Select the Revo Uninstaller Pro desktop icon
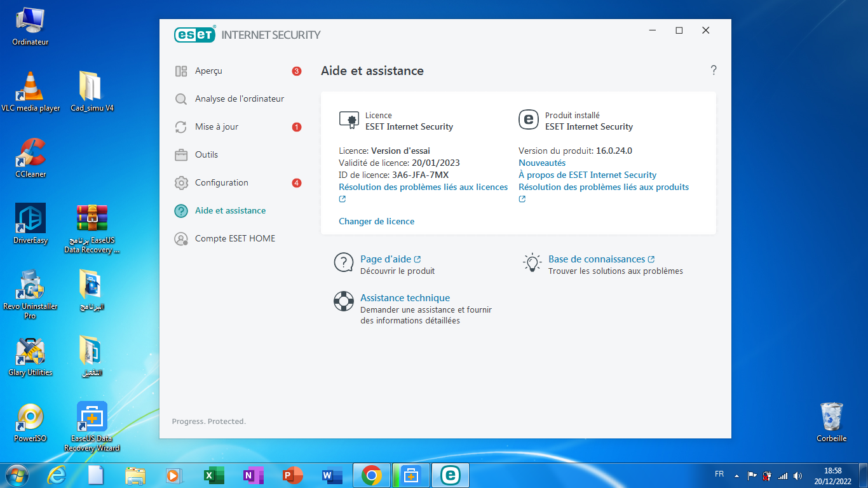The image size is (868, 488). 31,295
